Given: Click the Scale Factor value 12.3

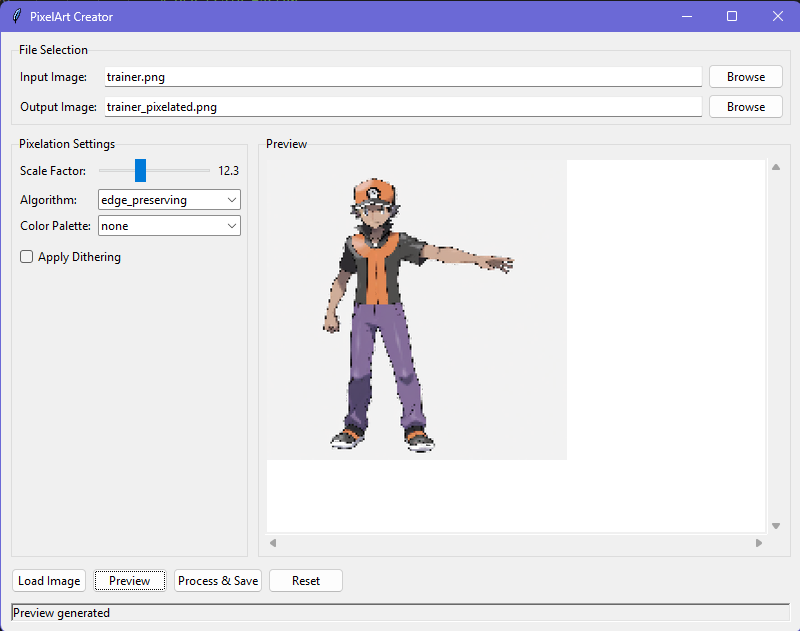Looking at the screenshot, I should tap(229, 171).
